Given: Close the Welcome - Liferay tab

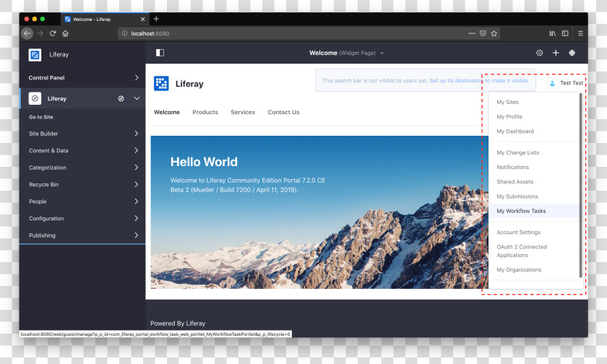Looking at the screenshot, I should click(142, 19).
